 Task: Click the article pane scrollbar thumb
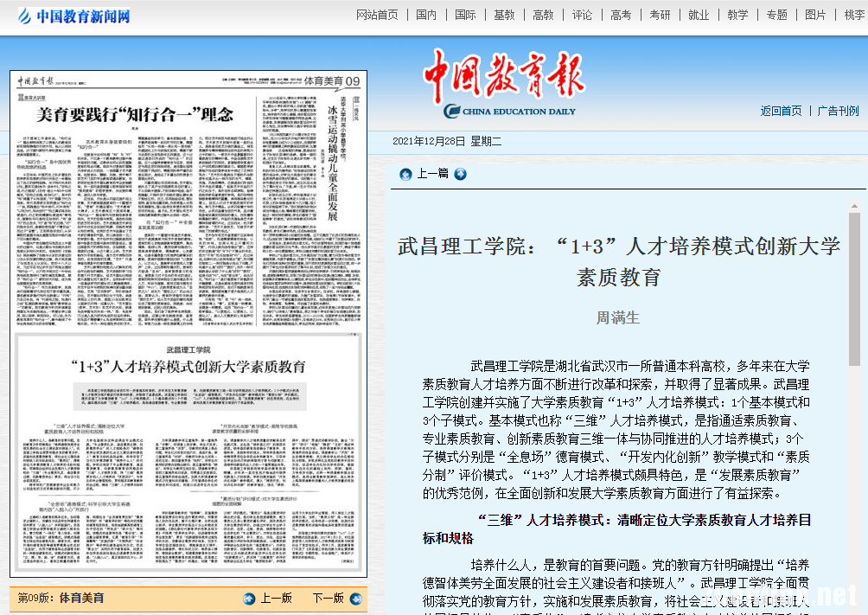(854, 289)
